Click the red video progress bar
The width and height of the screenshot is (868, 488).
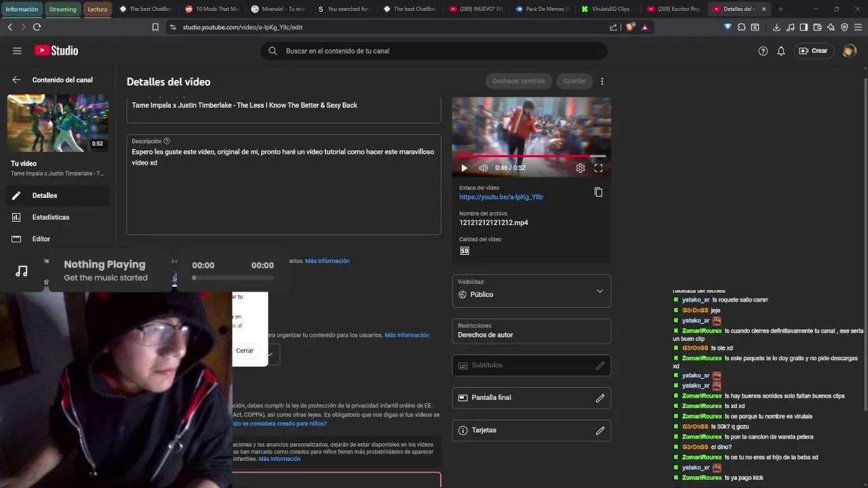pyautogui.click(x=532, y=157)
